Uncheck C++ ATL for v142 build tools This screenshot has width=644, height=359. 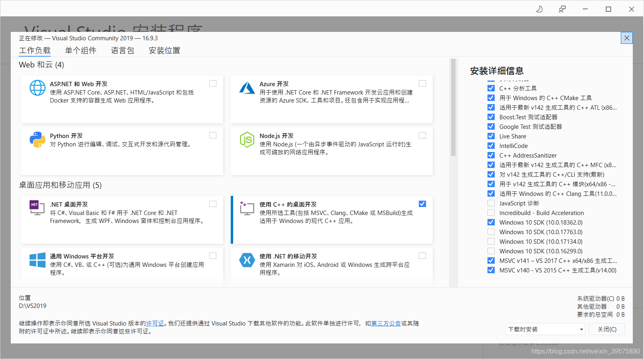pyautogui.click(x=491, y=107)
